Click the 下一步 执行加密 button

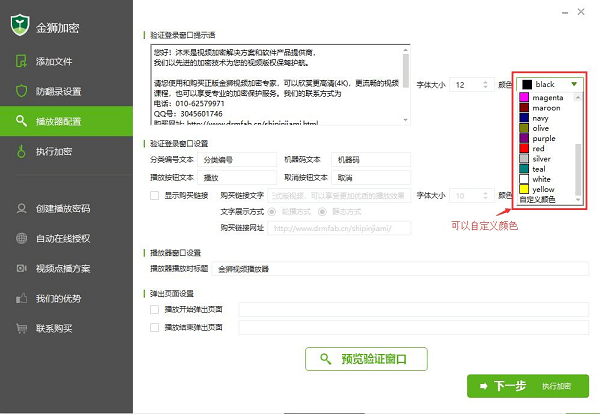pos(528,386)
